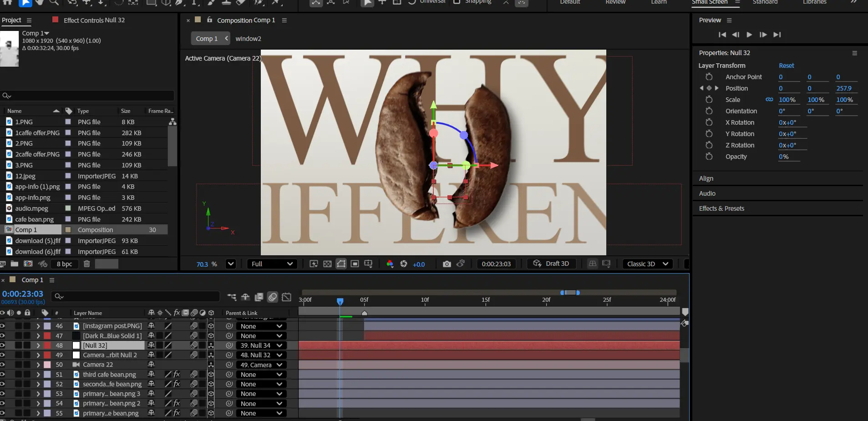Click the trash icon in Project panel

click(x=86, y=264)
